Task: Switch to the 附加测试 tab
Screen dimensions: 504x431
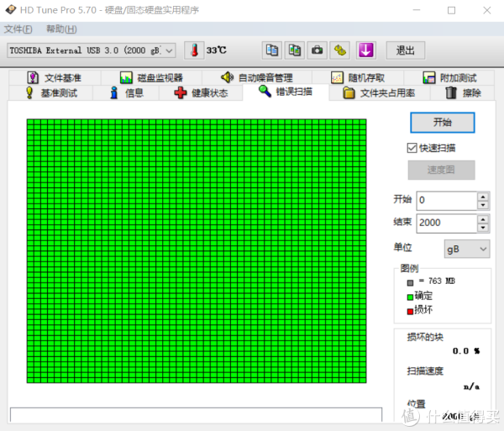Action: click(x=449, y=77)
